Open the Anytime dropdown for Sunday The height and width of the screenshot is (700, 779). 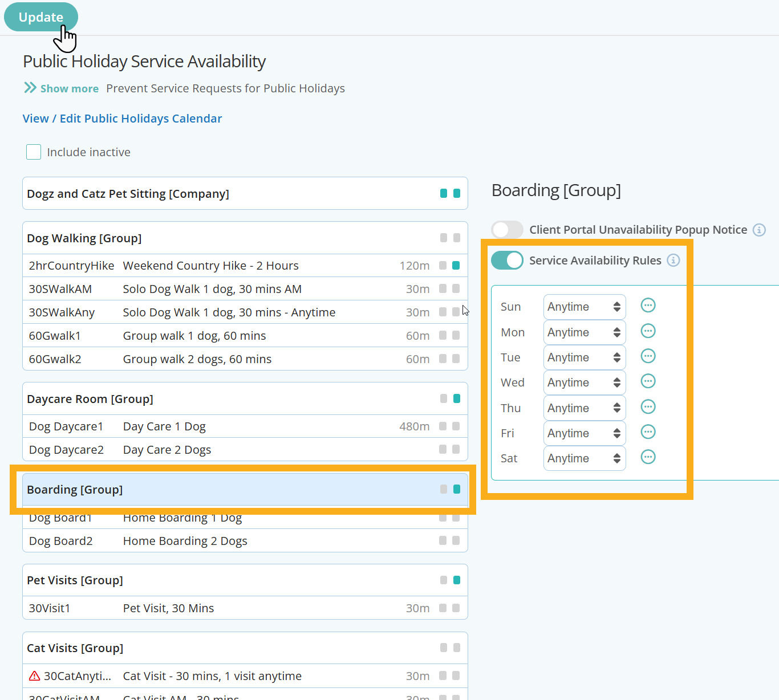click(x=584, y=306)
